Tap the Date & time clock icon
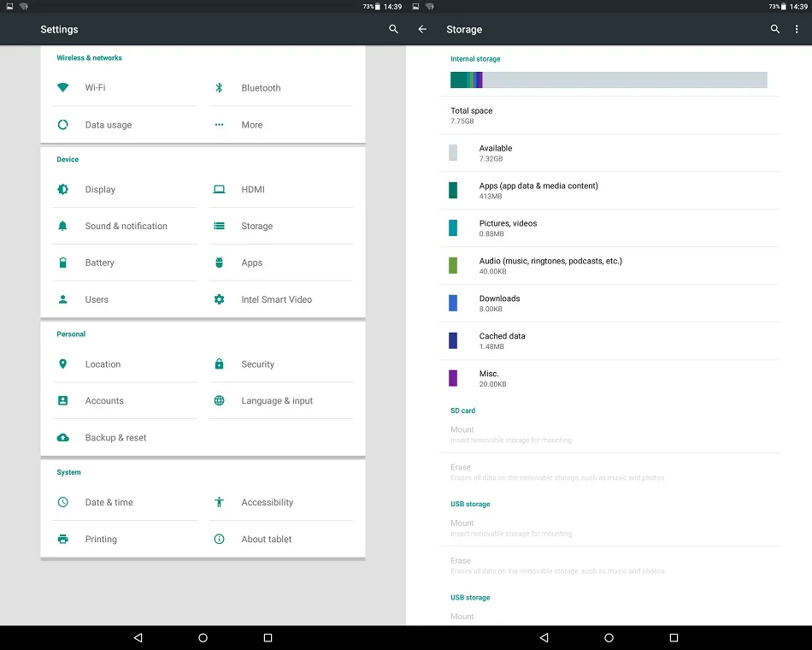This screenshot has height=650, width=812. point(62,502)
